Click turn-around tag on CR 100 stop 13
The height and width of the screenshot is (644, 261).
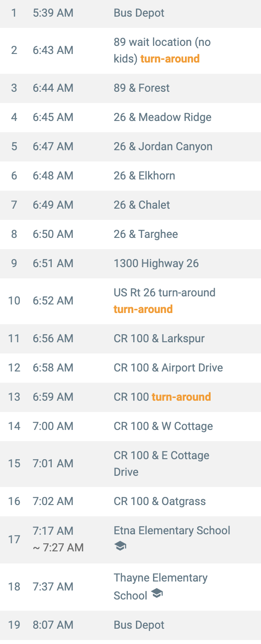coord(181,397)
